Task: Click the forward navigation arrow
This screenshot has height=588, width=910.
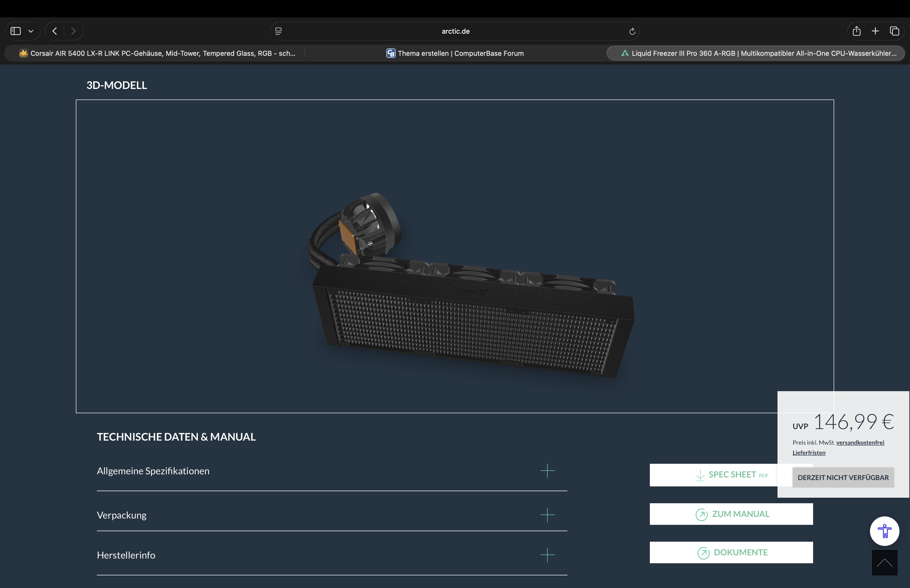Action: point(73,31)
